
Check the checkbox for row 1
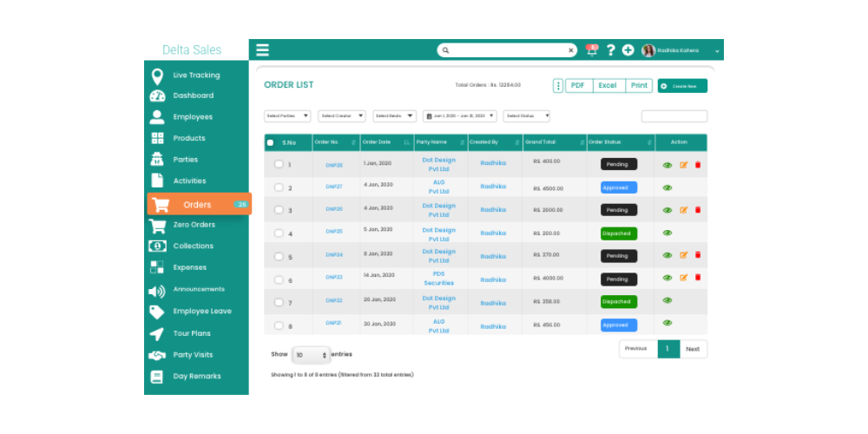pyautogui.click(x=279, y=164)
